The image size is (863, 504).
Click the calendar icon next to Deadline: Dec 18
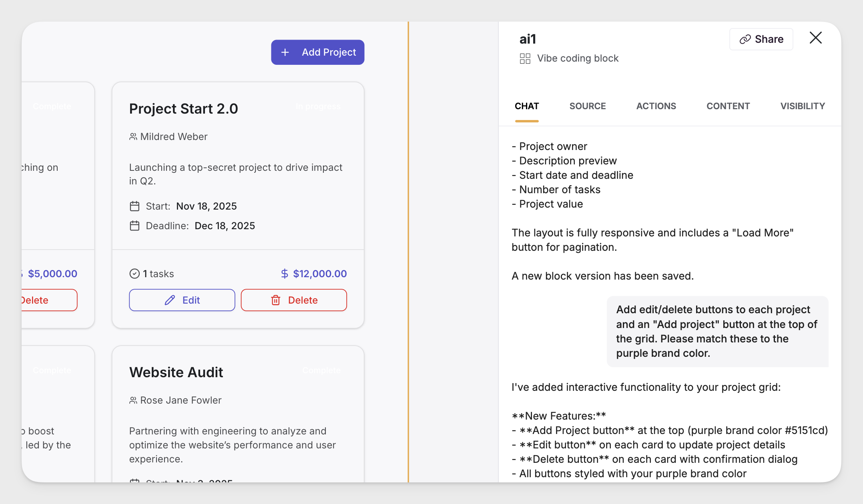click(134, 226)
